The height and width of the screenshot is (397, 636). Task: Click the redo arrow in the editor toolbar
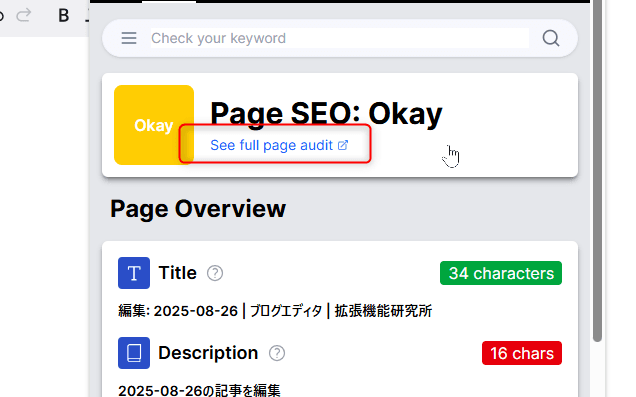(24, 15)
